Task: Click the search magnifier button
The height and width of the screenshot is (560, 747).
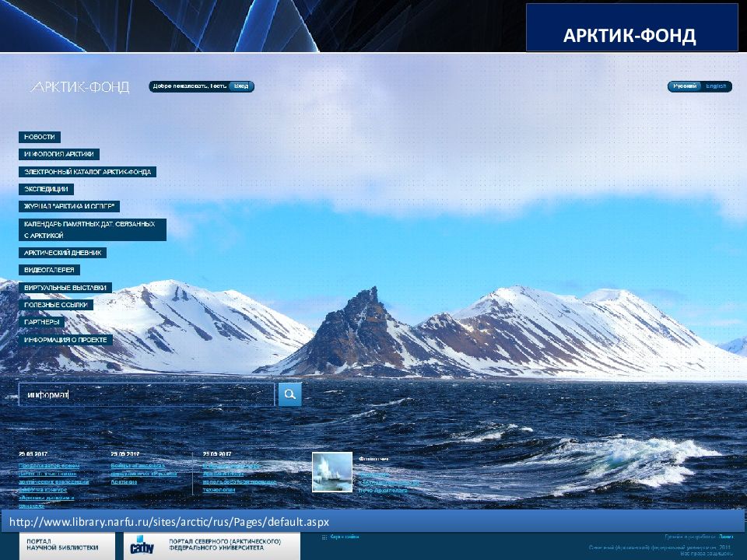Action: (x=289, y=394)
